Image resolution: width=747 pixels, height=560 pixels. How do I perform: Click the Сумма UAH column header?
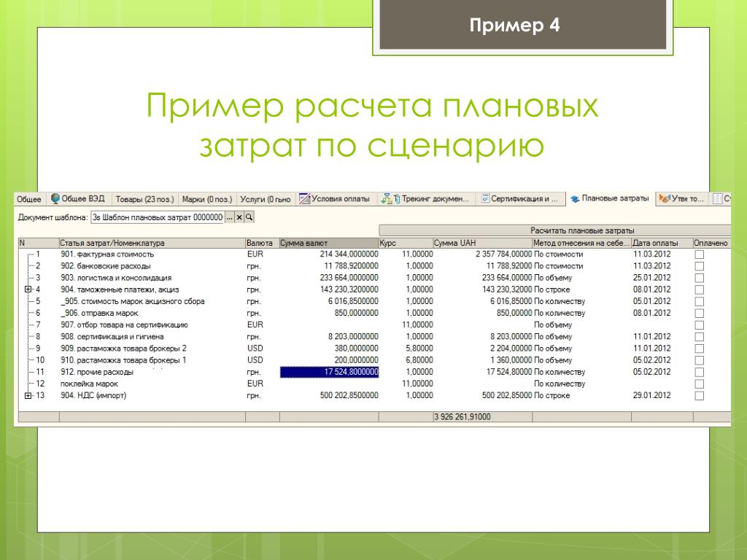pos(483,243)
